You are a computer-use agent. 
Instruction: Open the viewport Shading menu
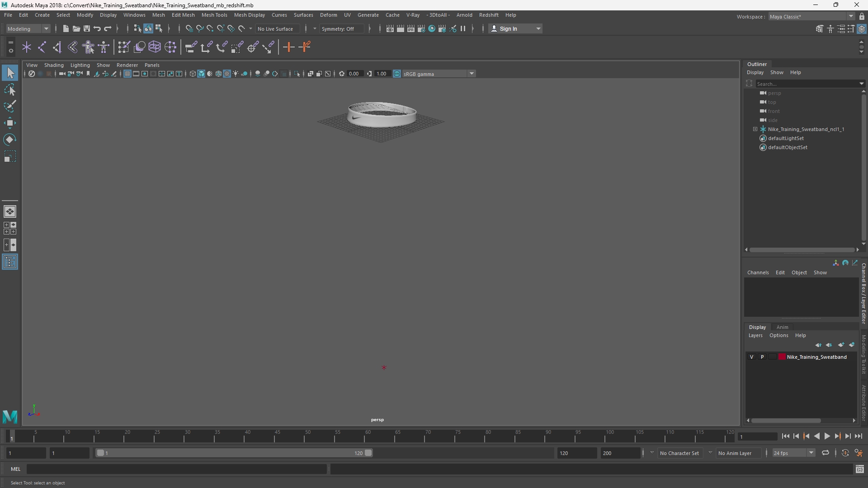(54, 65)
